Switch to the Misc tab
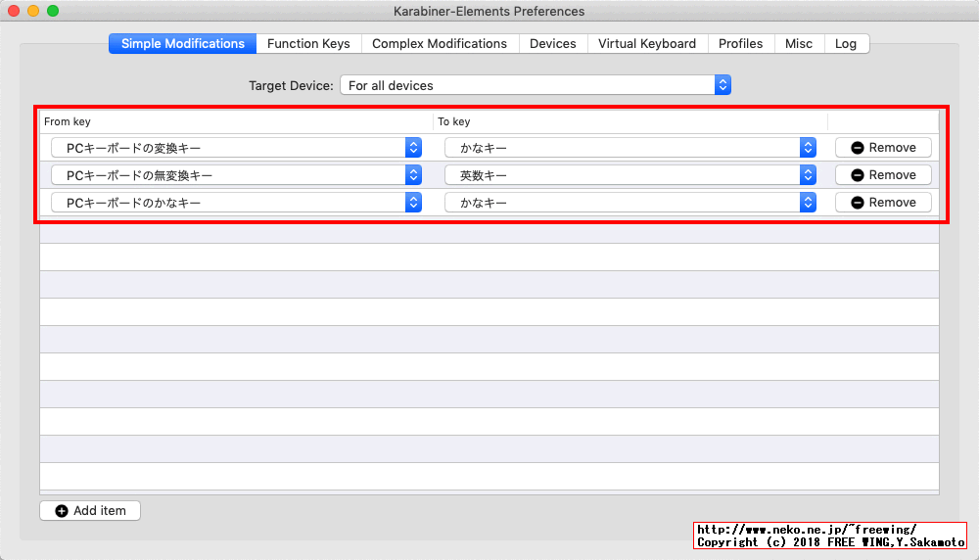This screenshot has height=560, width=979. (x=799, y=44)
